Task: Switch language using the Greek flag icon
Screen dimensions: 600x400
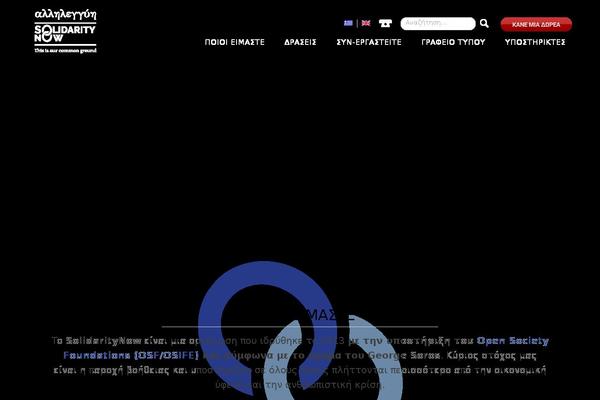Action: click(x=348, y=23)
